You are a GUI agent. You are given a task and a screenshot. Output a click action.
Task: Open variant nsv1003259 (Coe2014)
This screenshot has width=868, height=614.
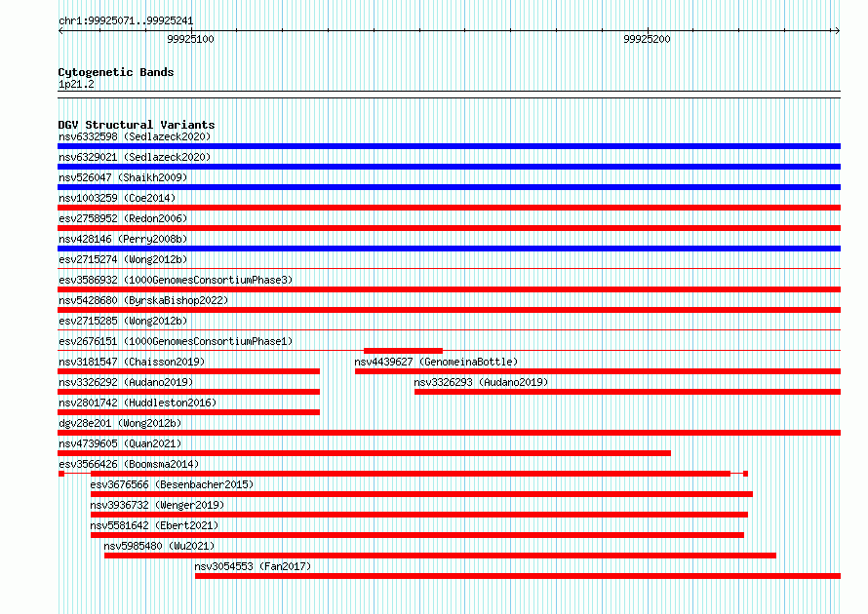[x=117, y=198]
